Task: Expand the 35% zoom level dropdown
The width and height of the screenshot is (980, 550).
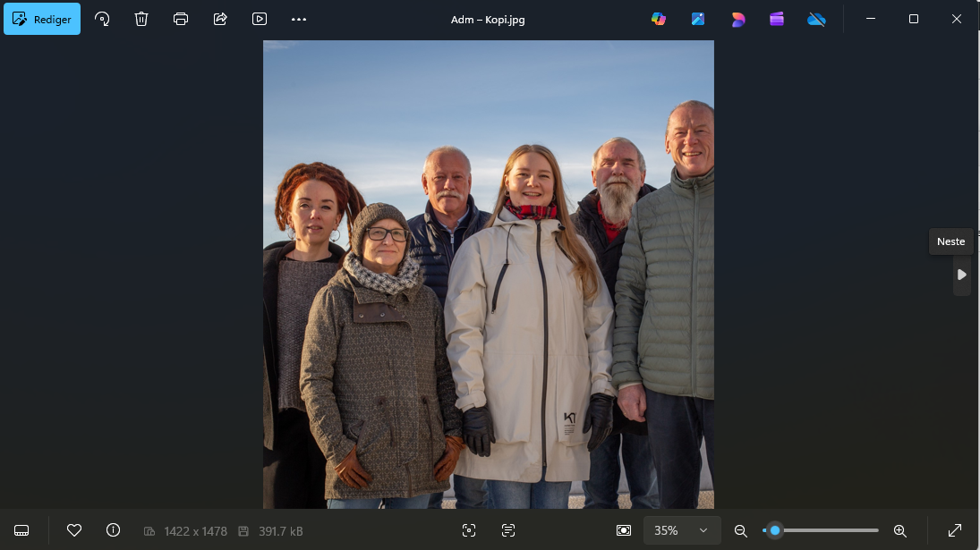Action: (703, 530)
